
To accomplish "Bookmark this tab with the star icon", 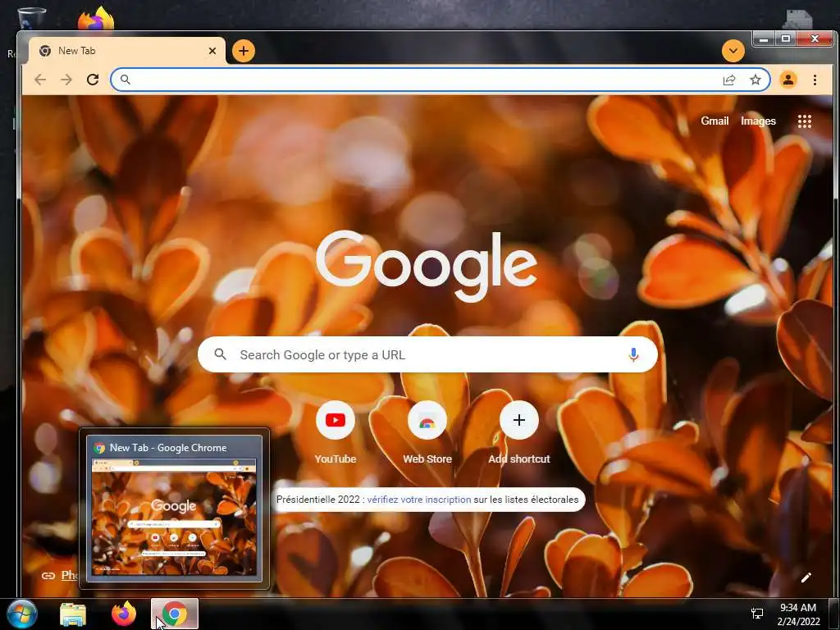I will [756, 80].
